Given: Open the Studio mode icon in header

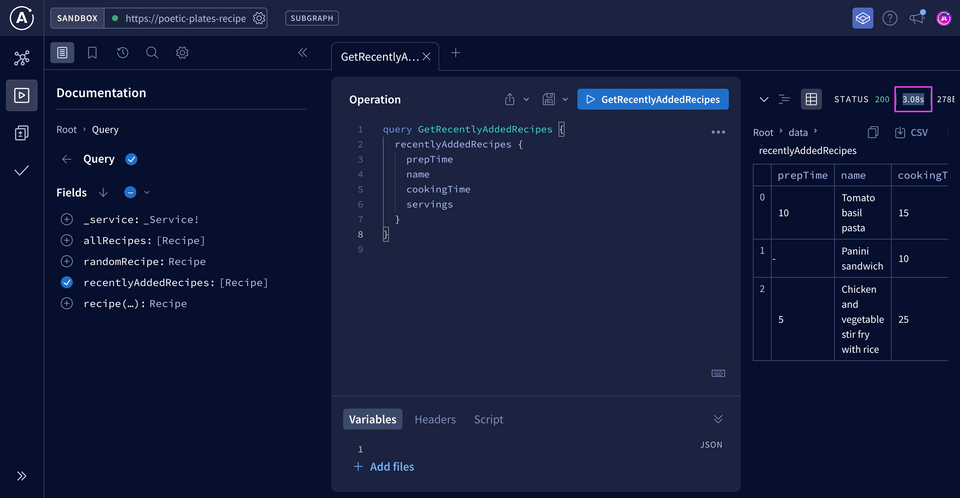Looking at the screenshot, I should click(x=863, y=18).
